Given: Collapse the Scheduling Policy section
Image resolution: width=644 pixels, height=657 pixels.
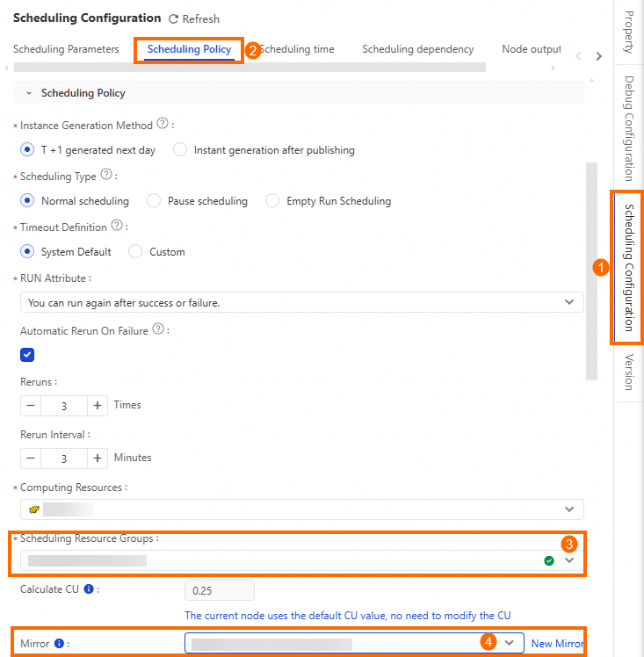Looking at the screenshot, I should tap(29, 93).
